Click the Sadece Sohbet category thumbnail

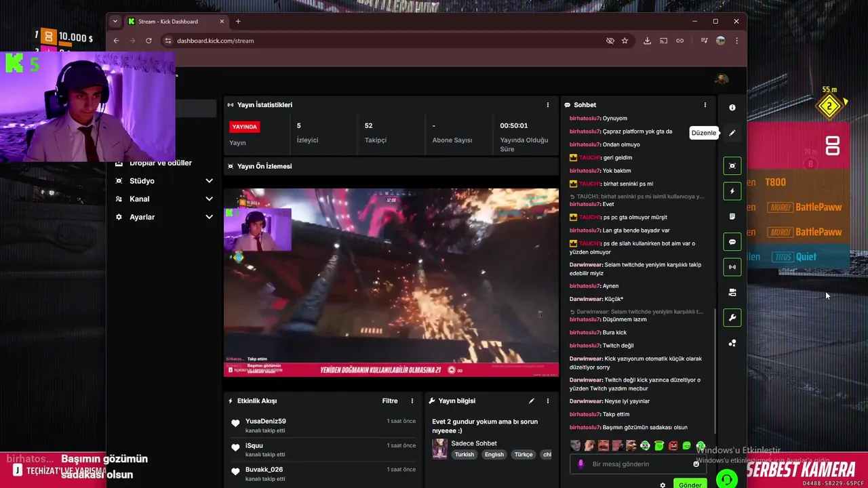(x=439, y=449)
